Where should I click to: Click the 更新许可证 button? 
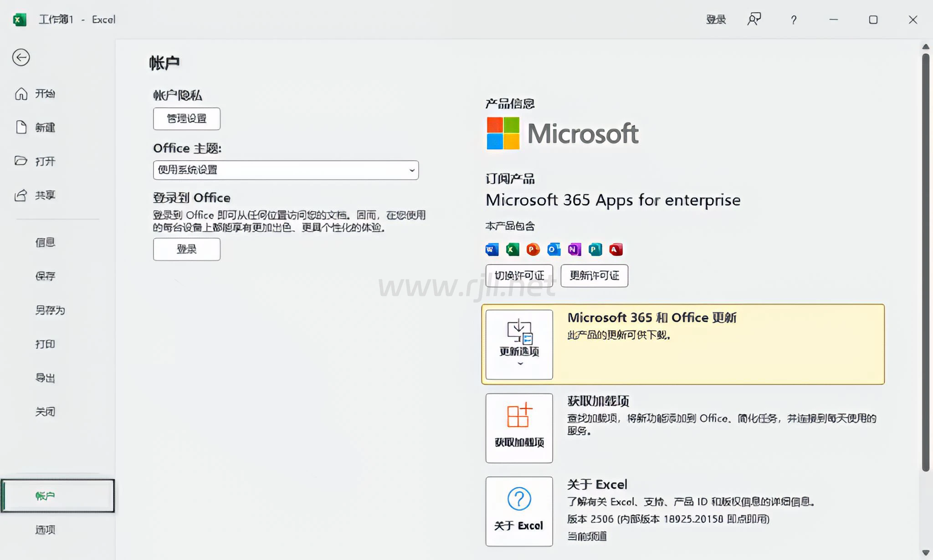point(594,275)
